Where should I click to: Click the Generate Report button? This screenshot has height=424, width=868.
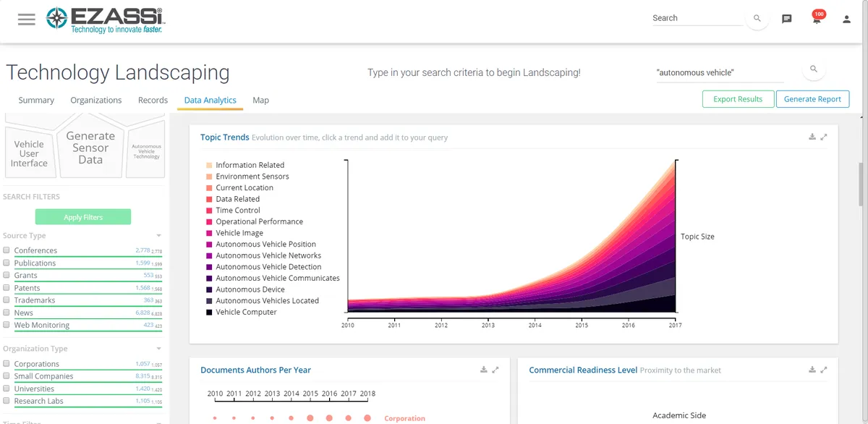click(x=812, y=99)
